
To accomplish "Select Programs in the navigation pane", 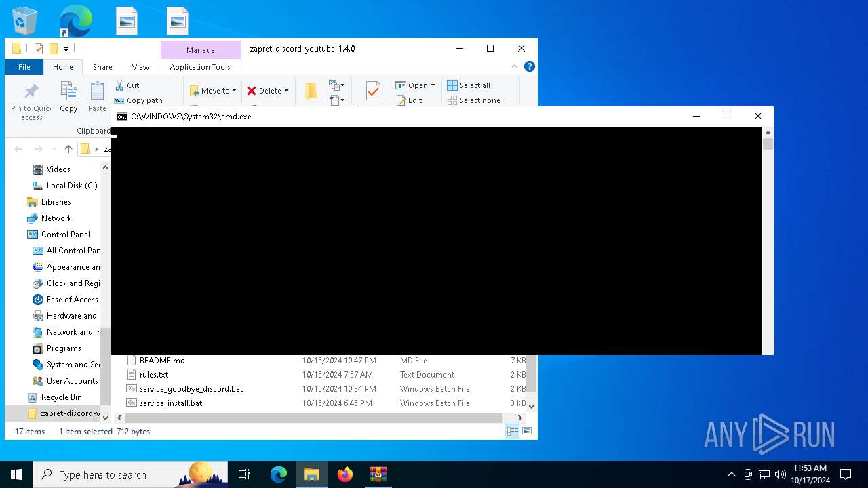I will pos(64,348).
